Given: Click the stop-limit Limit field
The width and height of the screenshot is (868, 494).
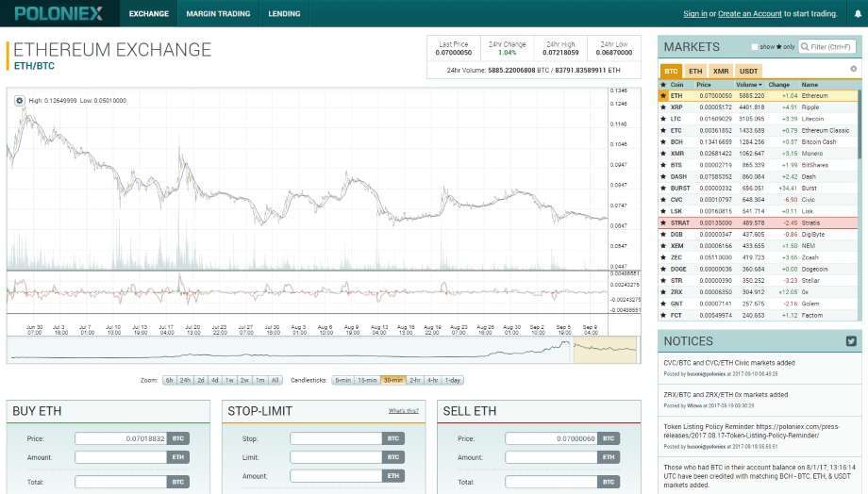Looking at the screenshot, I should (x=336, y=457).
